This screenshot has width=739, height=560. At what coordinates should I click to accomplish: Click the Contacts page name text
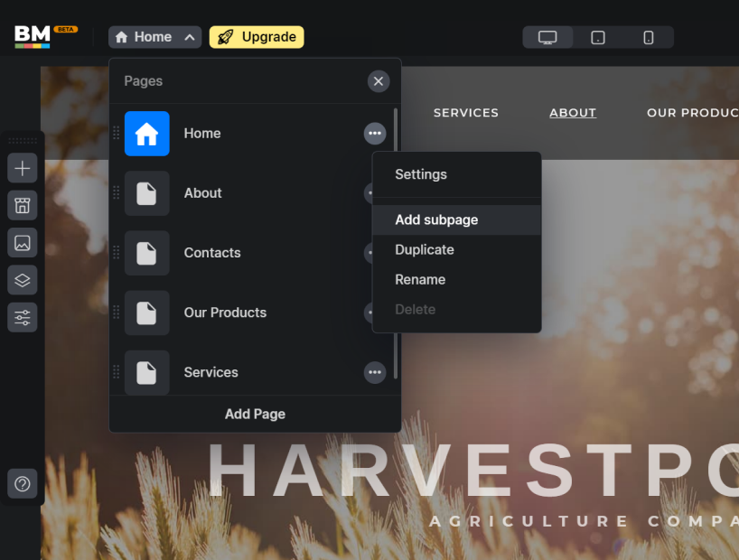tap(212, 253)
